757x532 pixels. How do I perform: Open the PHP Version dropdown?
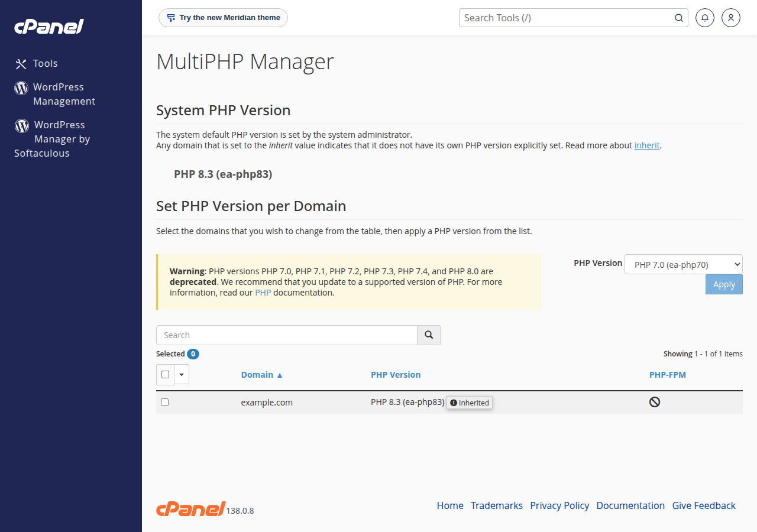coord(684,264)
